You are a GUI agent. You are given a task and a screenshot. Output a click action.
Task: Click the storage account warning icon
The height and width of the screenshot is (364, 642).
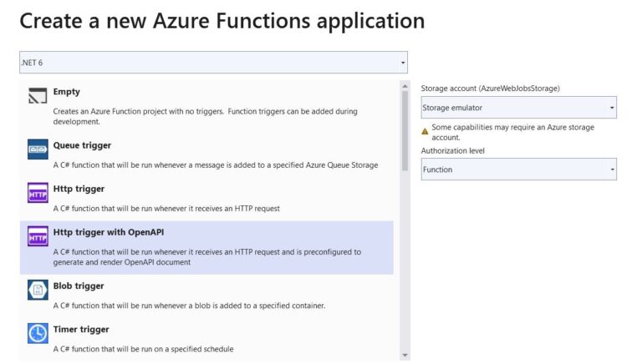(425, 130)
